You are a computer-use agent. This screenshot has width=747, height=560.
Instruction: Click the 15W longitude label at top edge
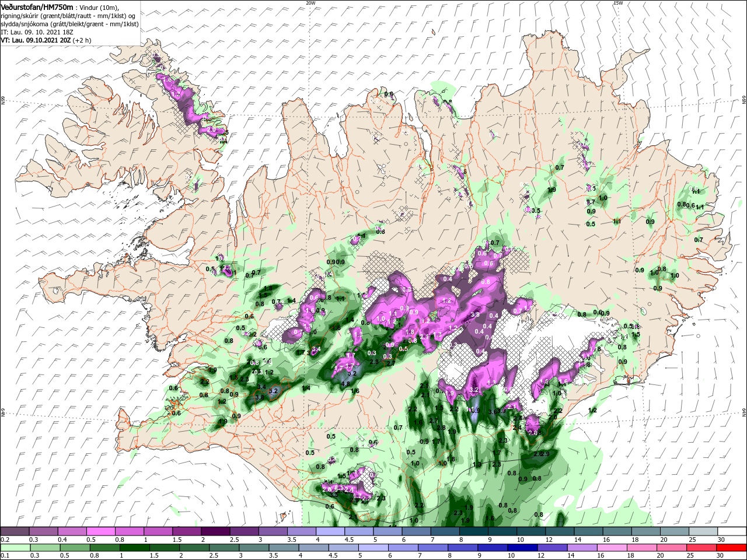(618, 3)
